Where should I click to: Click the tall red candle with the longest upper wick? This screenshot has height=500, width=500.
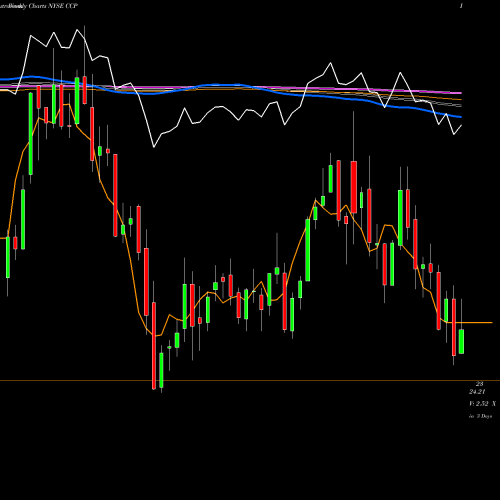[x=354, y=187]
